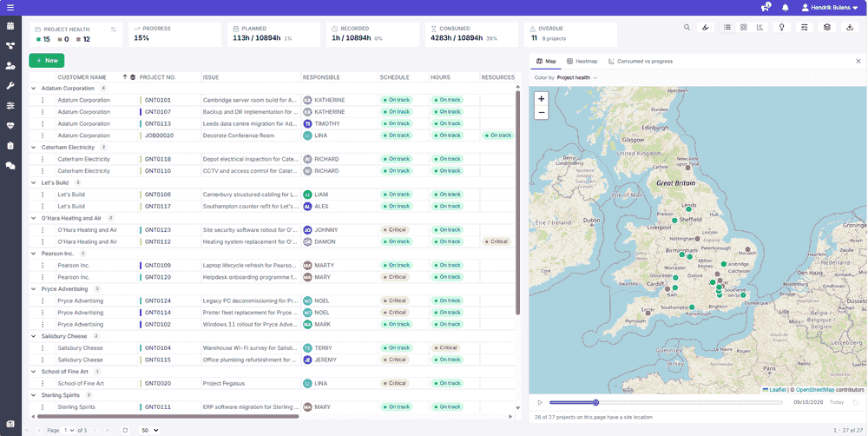Open the calendar icon in left sidebar
This screenshot has width=868, height=436.
click(x=10, y=26)
